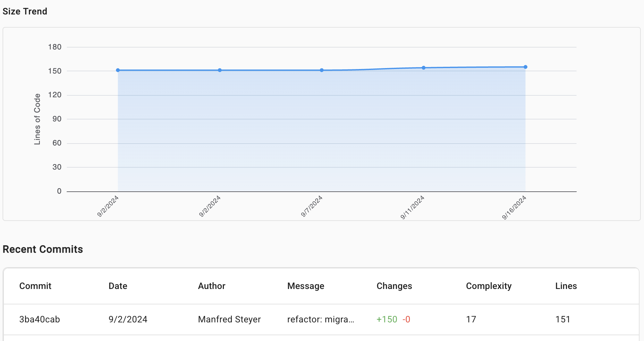This screenshot has width=644, height=341.
Task: Click the +150 additions value
Action: [387, 319]
